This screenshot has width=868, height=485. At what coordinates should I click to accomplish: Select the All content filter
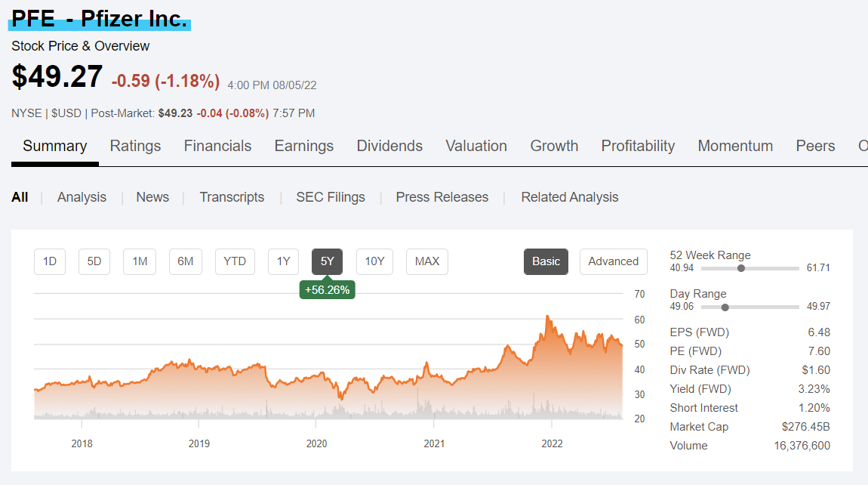20,197
